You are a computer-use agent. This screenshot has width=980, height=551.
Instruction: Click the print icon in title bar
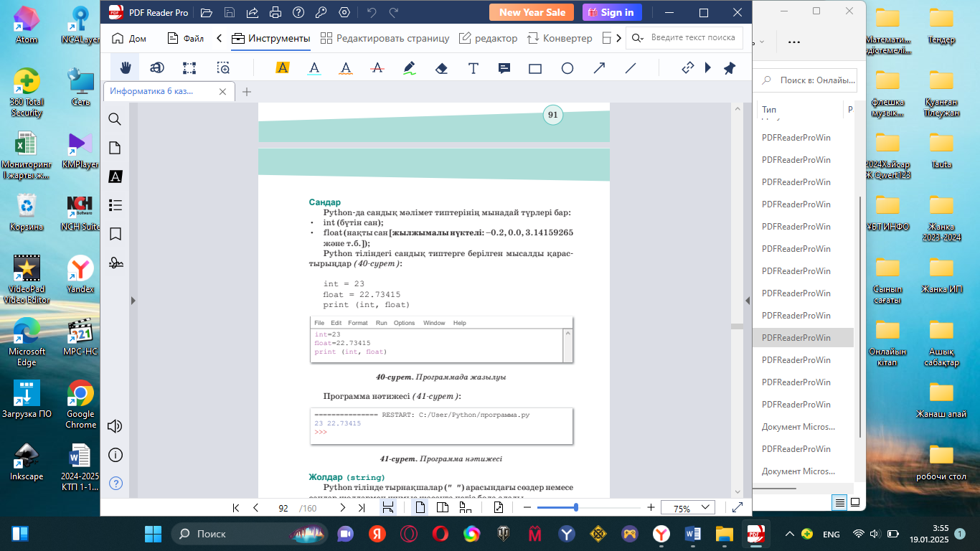click(x=275, y=12)
